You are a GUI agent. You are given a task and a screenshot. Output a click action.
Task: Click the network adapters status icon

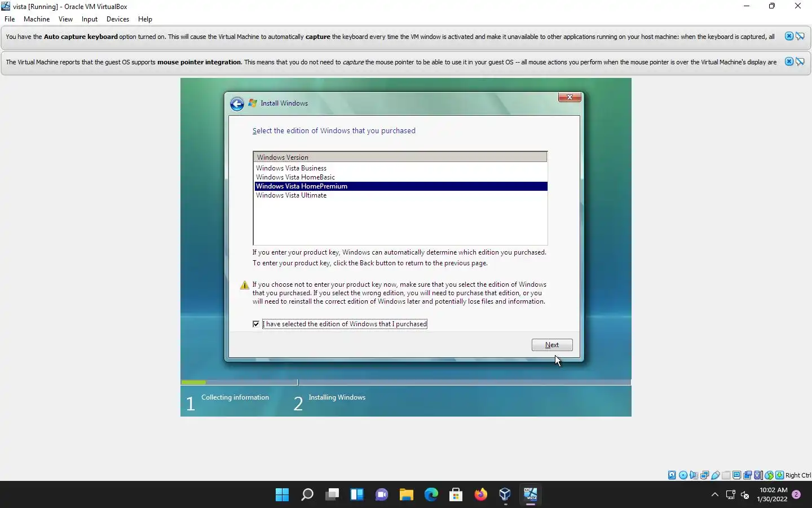pyautogui.click(x=704, y=475)
